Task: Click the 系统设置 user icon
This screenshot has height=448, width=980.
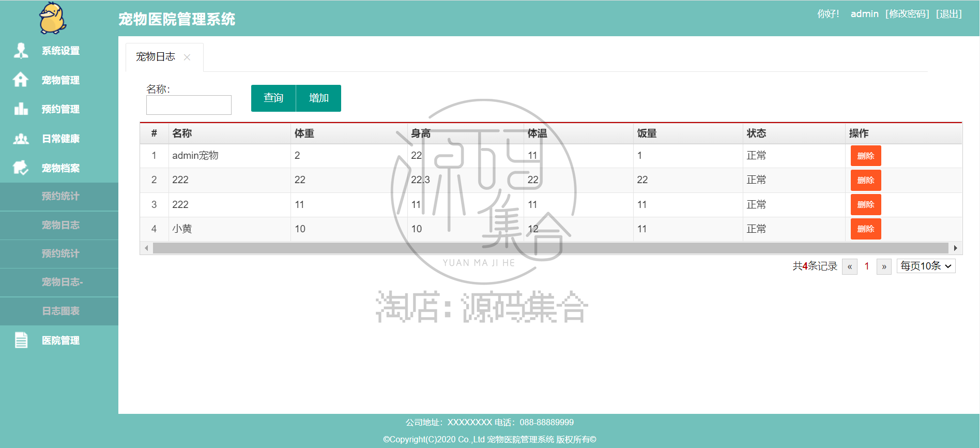Action: [21, 51]
